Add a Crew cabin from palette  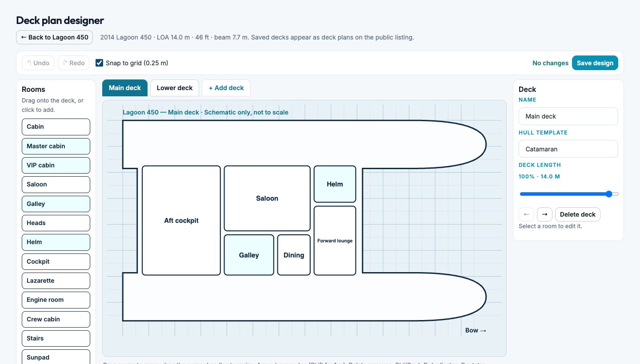pos(56,319)
